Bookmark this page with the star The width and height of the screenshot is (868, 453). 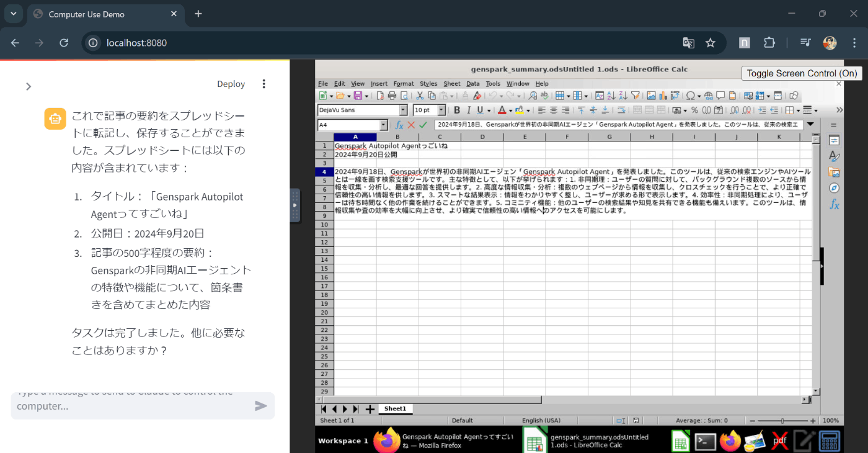[711, 43]
